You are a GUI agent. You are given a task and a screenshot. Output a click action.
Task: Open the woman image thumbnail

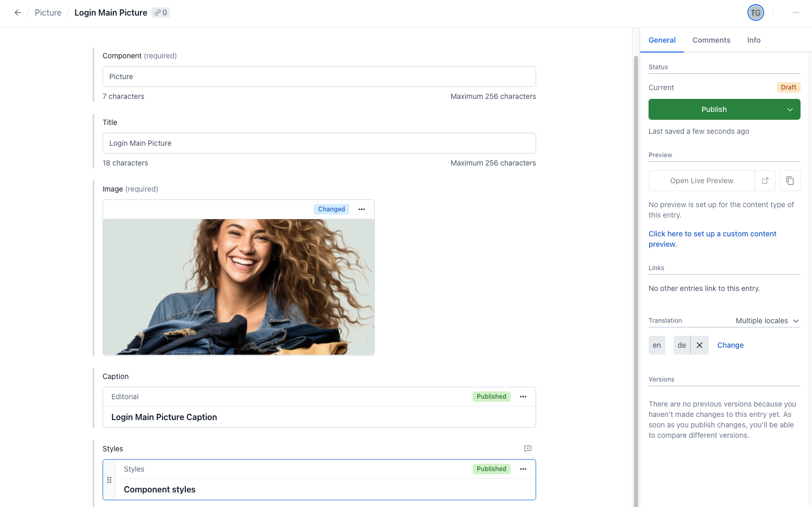coord(238,287)
